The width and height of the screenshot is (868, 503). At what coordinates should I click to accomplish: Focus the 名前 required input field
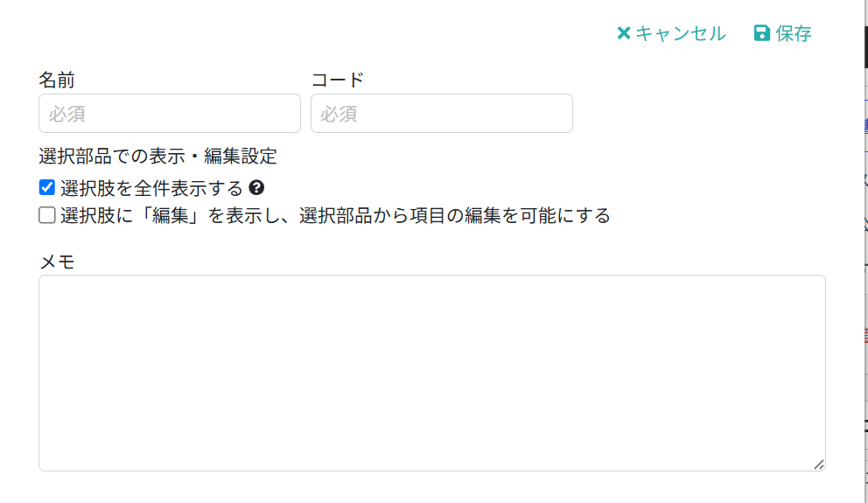pyautogui.click(x=170, y=114)
